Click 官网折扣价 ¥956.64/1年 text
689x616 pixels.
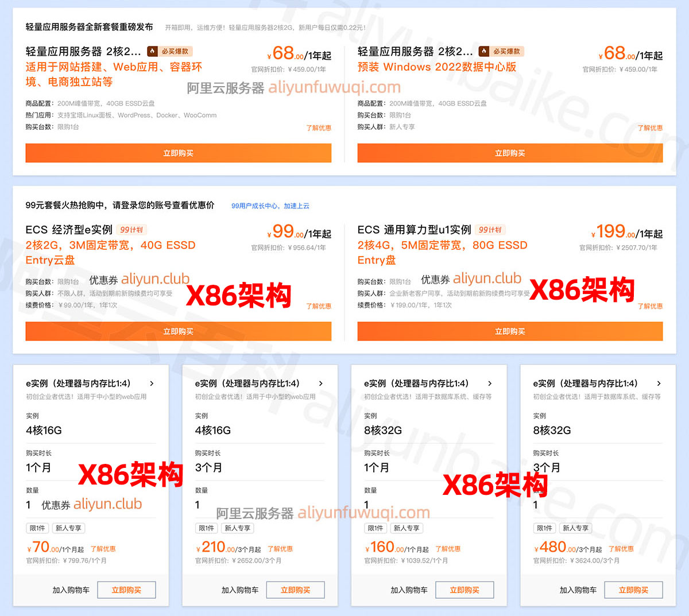[288, 248]
